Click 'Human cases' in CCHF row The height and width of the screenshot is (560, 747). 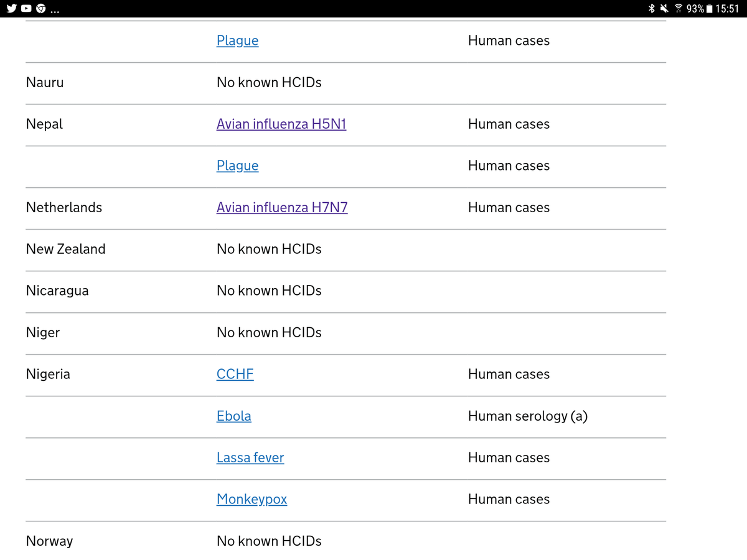509,374
